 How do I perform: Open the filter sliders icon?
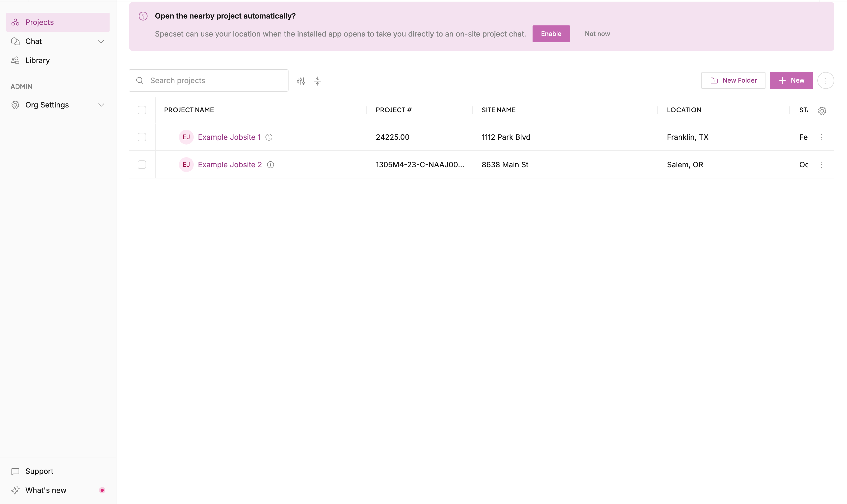tap(301, 81)
